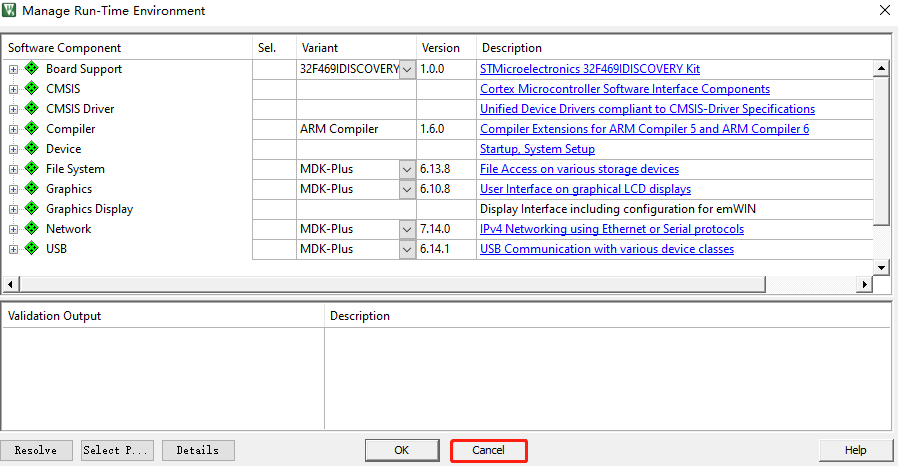The width and height of the screenshot is (898, 466).
Task: Click the green diamond icon beside CMSIS Driver
Action: point(31,109)
